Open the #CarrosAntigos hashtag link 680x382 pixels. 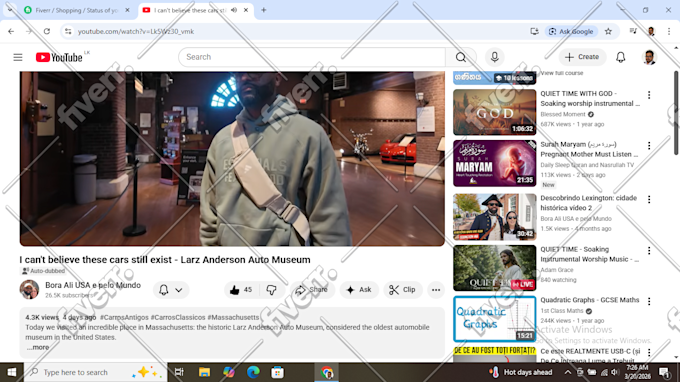(x=124, y=317)
